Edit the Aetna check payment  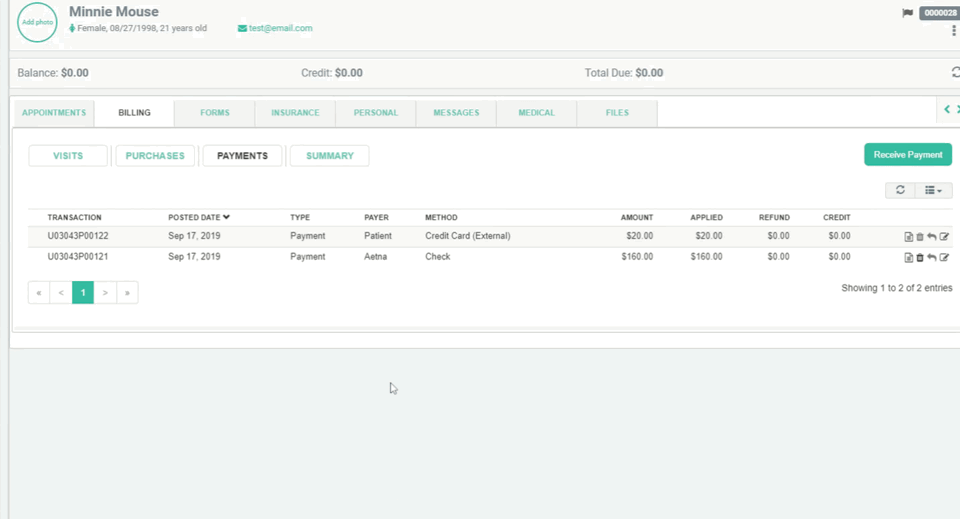pos(944,258)
